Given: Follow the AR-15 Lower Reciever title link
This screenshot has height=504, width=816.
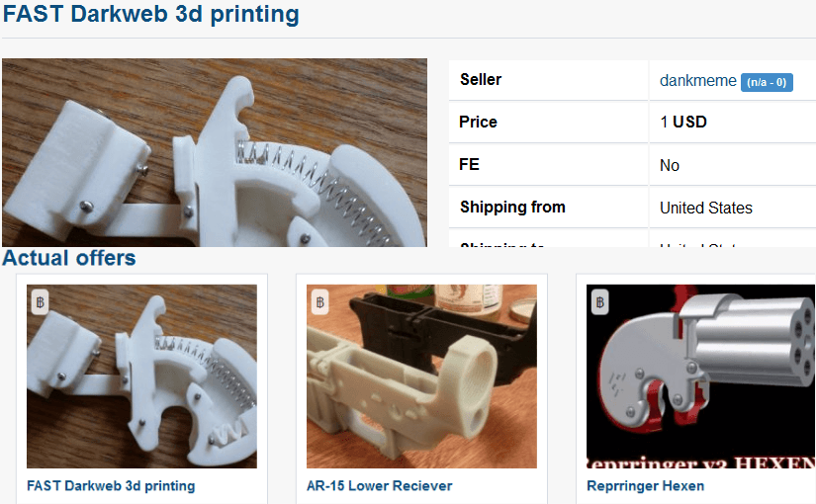Looking at the screenshot, I should point(380,486).
